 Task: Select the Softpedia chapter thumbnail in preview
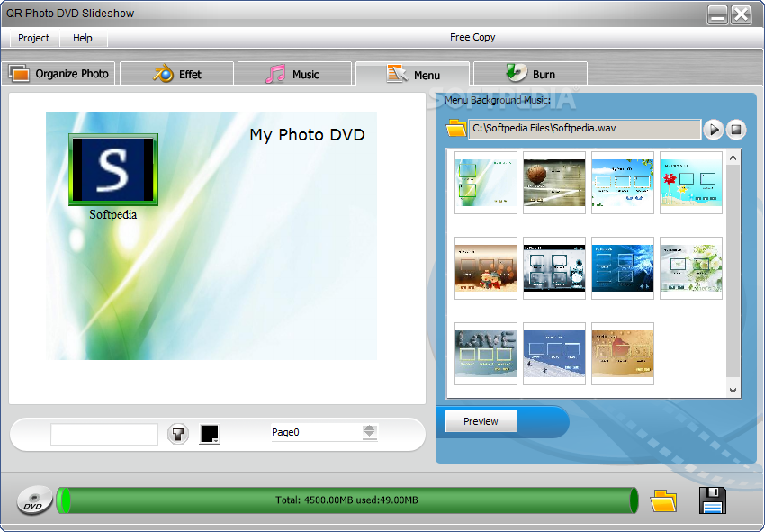coord(113,169)
